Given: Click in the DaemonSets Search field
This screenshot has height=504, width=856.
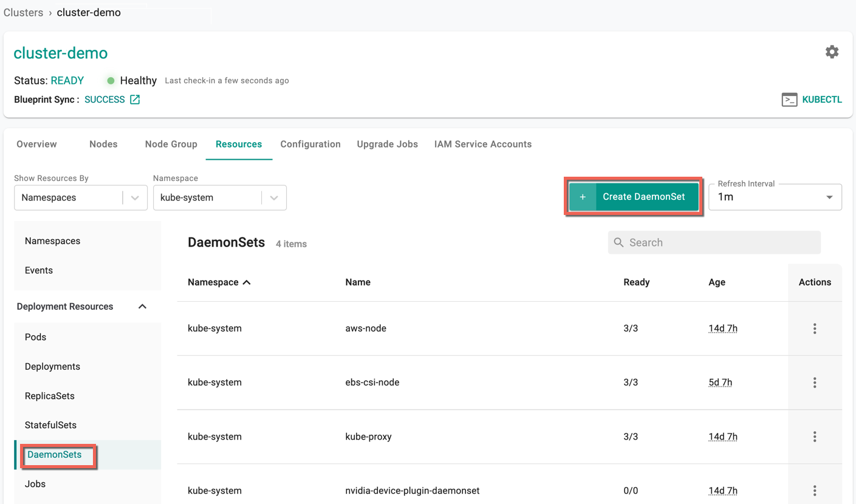Looking at the screenshot, I should click(714, 242).
